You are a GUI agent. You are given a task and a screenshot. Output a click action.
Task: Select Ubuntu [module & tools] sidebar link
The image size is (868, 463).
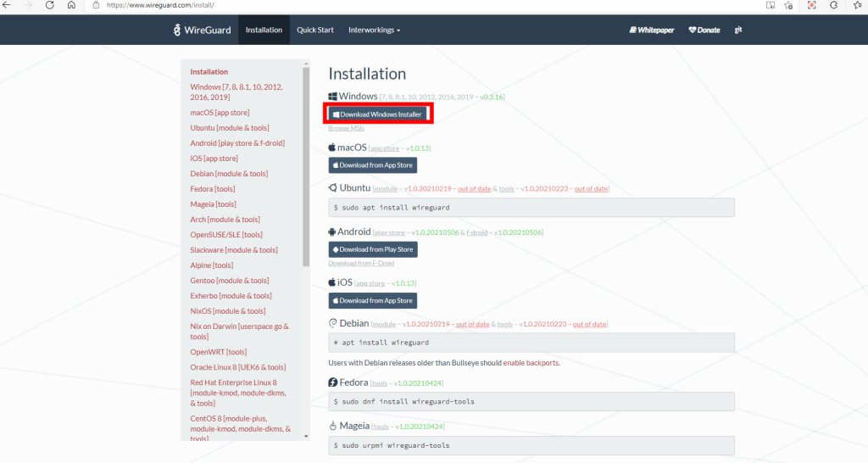click(230, 128)
